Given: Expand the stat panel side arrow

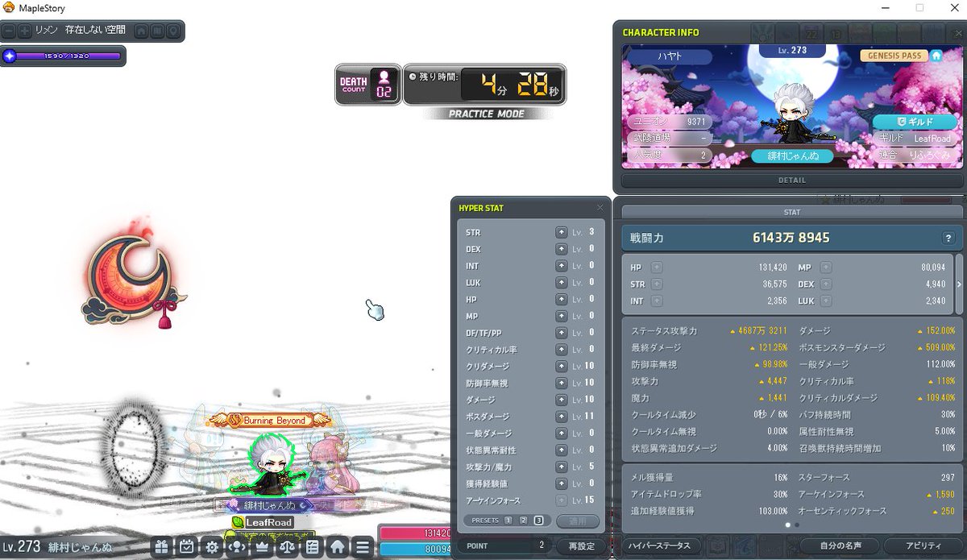Looking at the screenshot, I should 959,284.
